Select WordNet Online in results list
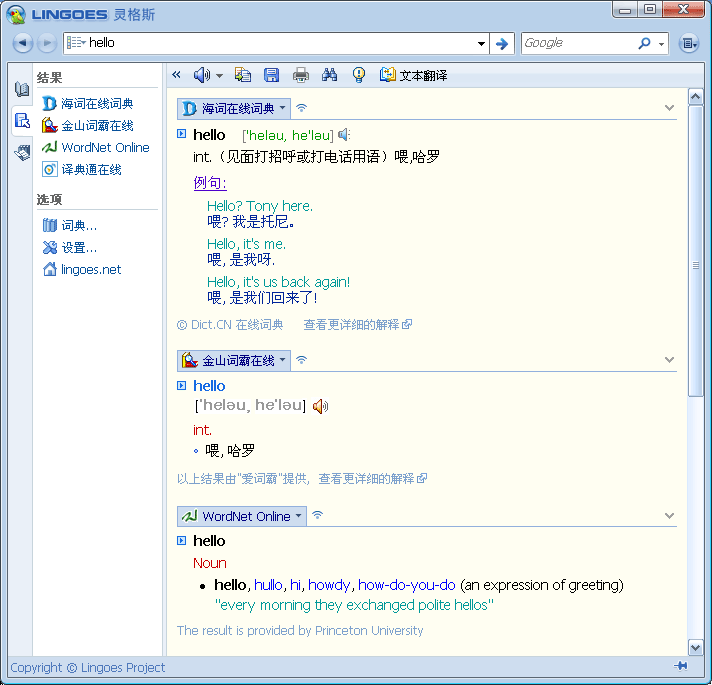Image resolution: width=712 pixels, height=685 pixels. click(x=96, y=147)
